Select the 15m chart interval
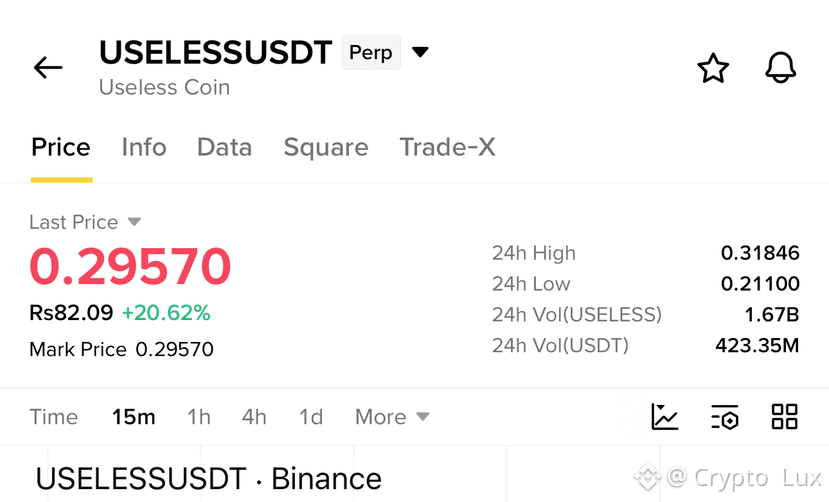 (134, 417)
